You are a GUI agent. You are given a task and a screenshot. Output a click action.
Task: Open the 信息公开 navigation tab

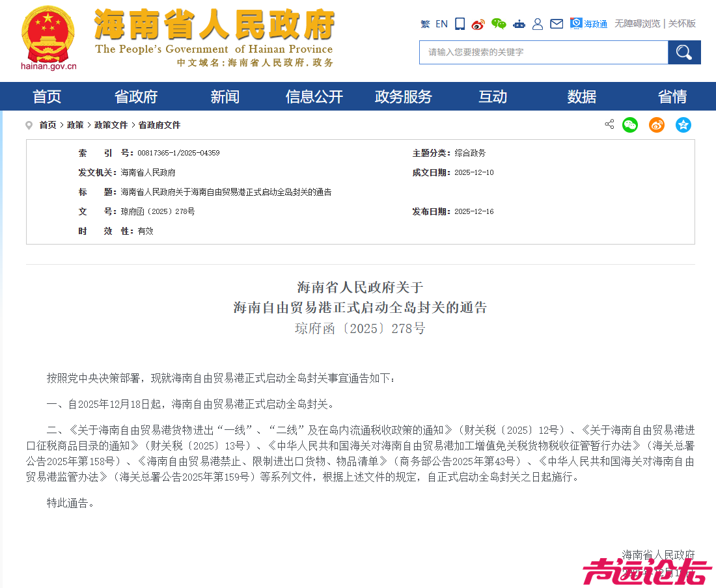[314, 96]
